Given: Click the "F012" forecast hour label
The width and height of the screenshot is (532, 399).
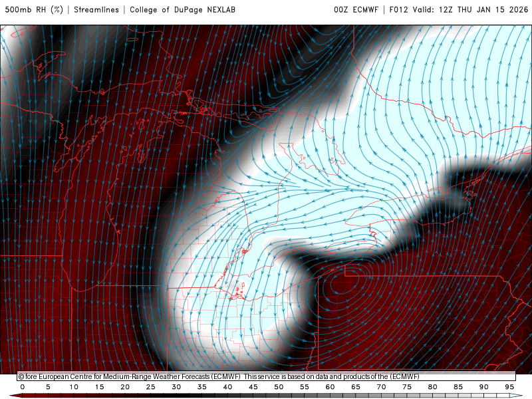Looking at the screenshot, I should click(398, 10).
